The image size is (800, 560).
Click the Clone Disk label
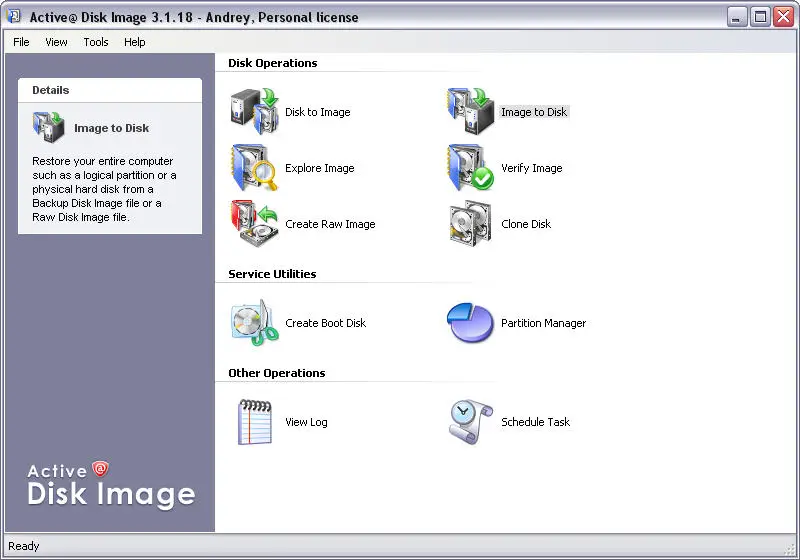point(526,224)
